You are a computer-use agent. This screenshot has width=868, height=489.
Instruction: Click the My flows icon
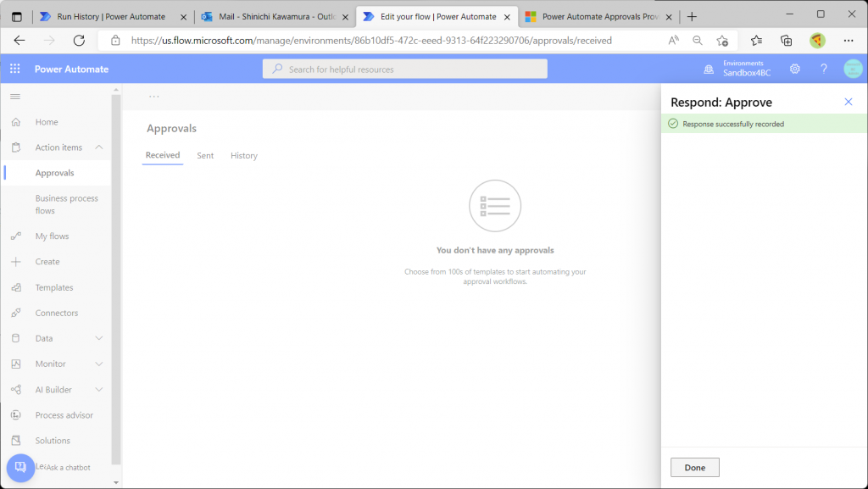[x=16, y=236]
